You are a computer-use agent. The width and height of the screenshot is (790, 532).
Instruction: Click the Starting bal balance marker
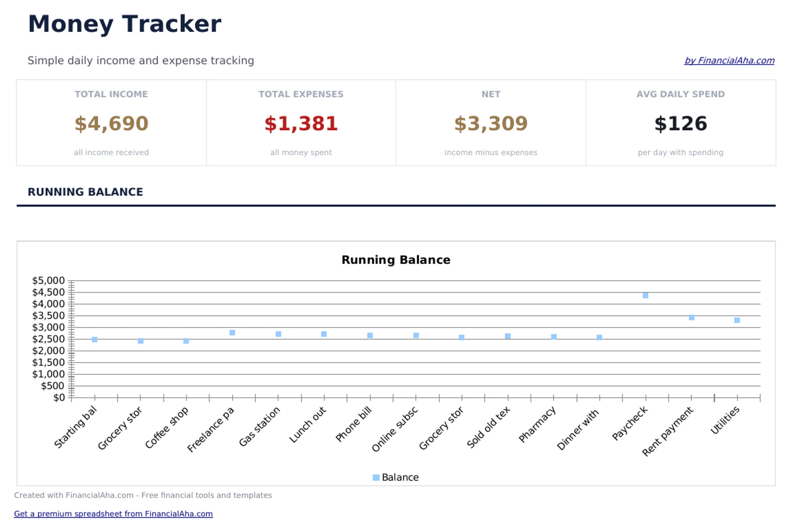pyautogui.click(x=94, y=339)
